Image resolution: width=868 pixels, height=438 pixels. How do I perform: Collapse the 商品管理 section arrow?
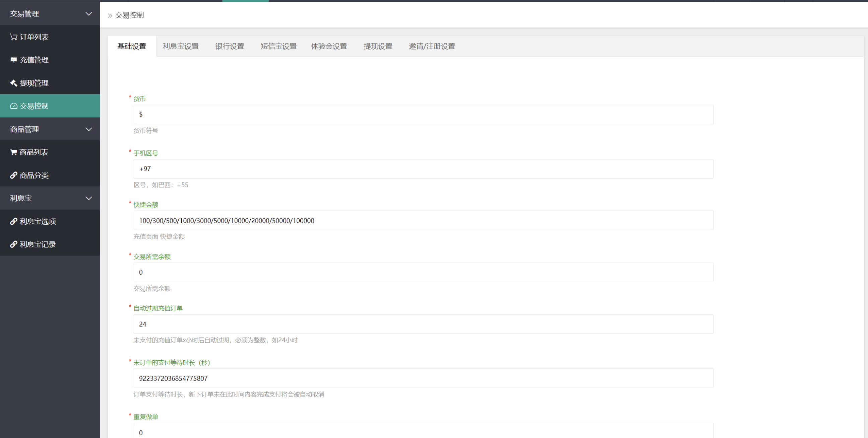pos(88,129)
